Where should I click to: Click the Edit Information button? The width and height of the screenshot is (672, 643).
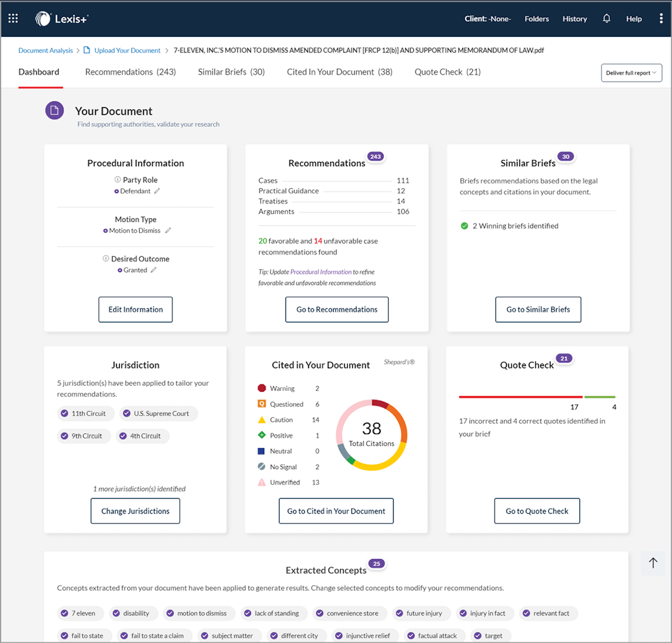136,309
